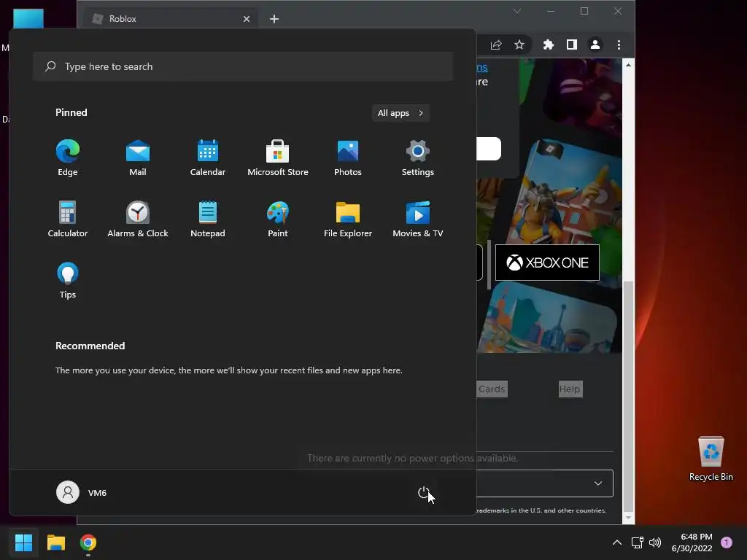
Task: Open Microsoft Store
Action: (x=278, y=158)
